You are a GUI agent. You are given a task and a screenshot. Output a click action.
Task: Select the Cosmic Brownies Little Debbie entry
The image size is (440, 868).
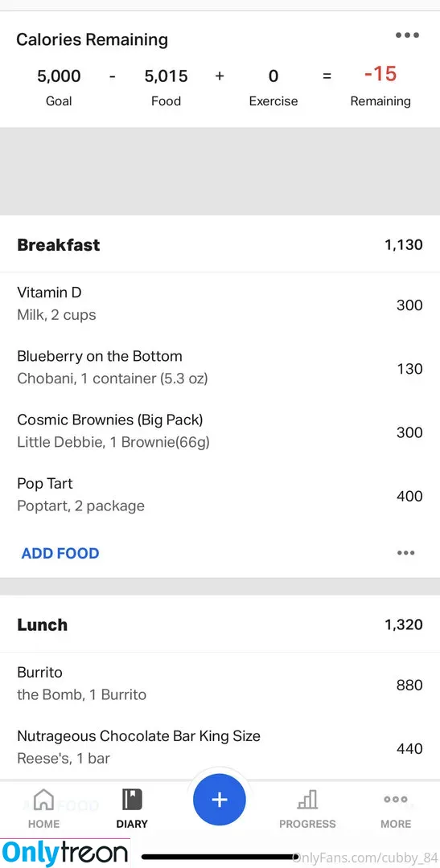220,432
